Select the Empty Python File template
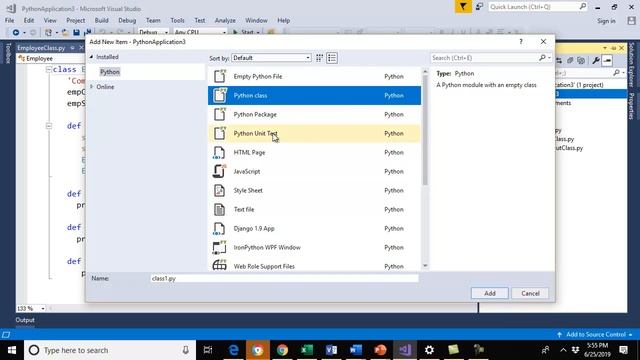The height and width of the screenshot is (360, 640). pyautogui.click(x=314, y=76)
